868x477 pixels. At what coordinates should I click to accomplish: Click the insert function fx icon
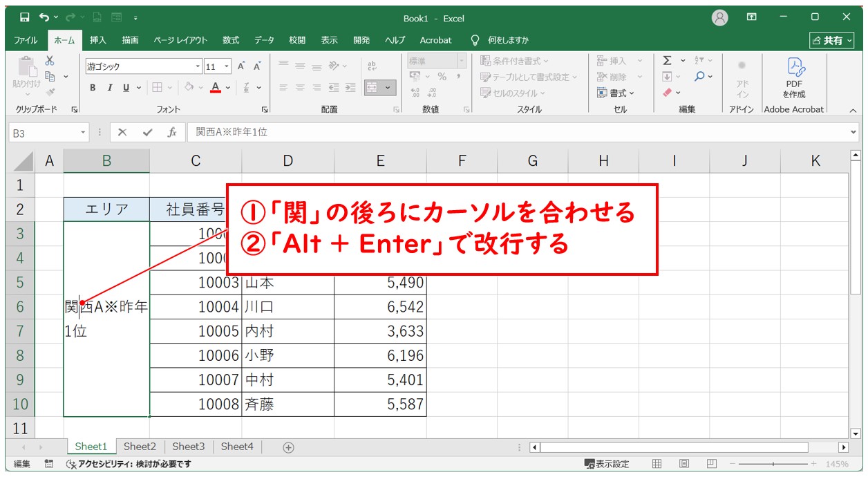coord(172,132)
